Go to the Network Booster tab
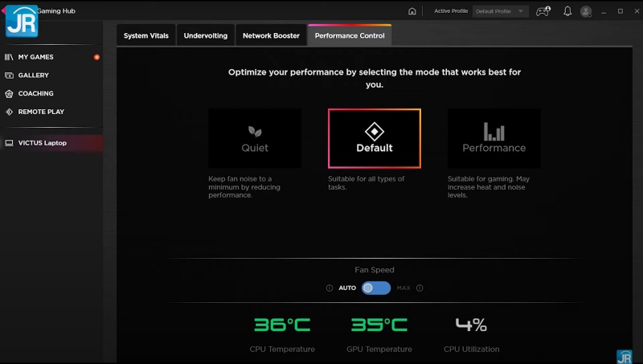 point(271,35)
